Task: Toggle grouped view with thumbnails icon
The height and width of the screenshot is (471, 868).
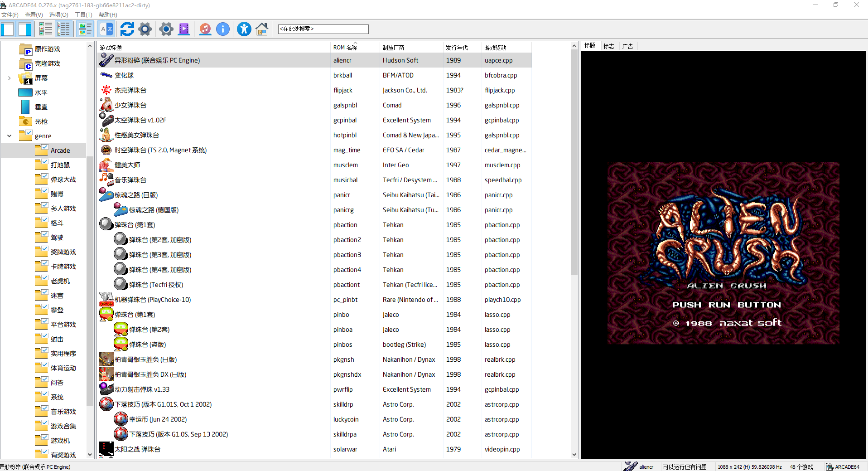Action: tap(85, 29)
